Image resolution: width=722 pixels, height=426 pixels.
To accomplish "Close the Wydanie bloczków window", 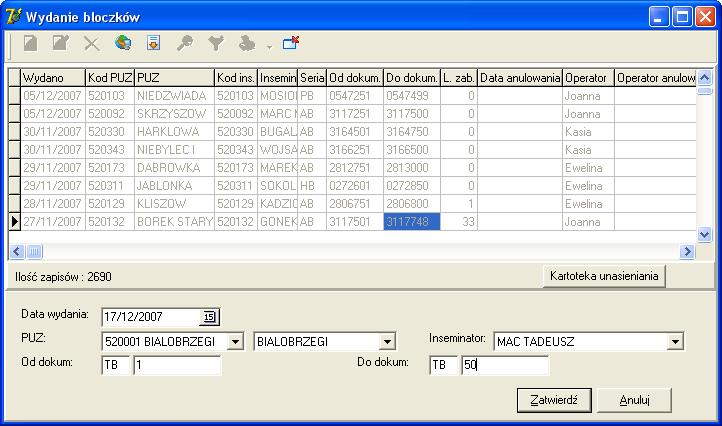I will coord(705,17).
